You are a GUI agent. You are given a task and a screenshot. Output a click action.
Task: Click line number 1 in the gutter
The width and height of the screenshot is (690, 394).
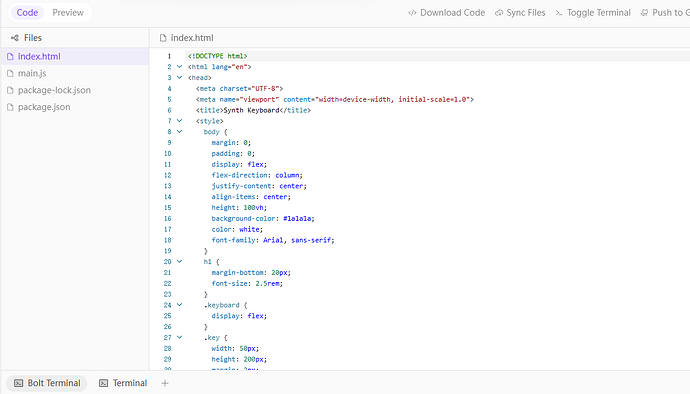[x=169, y=56]
